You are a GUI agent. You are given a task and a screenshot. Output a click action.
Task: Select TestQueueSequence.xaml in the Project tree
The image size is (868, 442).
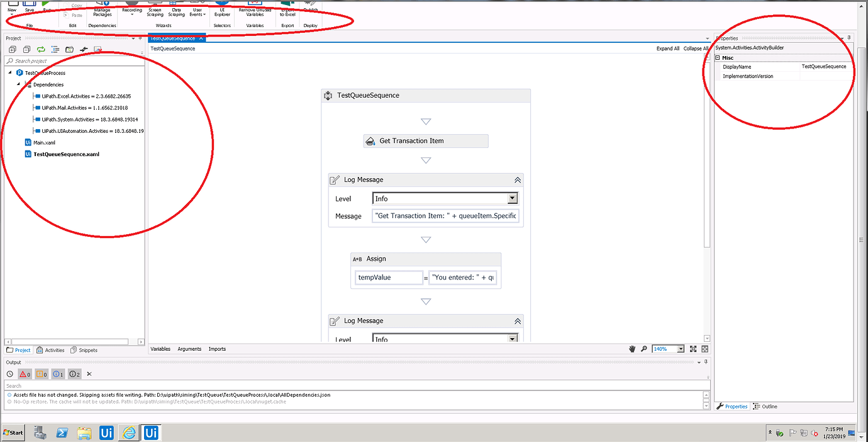coord(67,154)
